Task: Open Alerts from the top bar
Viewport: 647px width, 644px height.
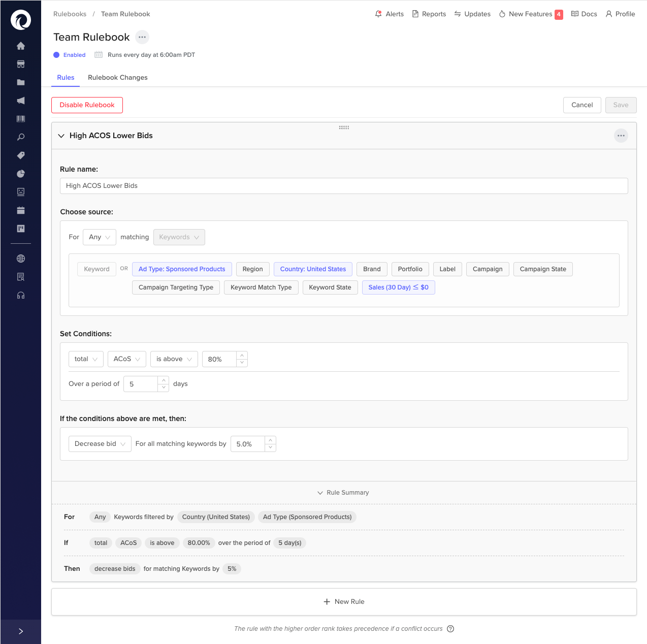Action: point(389,14)
